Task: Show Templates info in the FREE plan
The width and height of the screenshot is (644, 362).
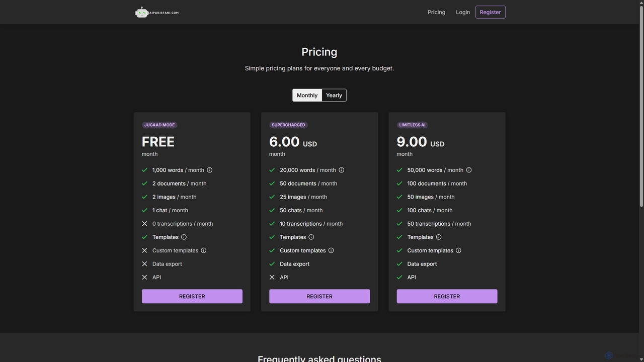Action: pos(184,237)
